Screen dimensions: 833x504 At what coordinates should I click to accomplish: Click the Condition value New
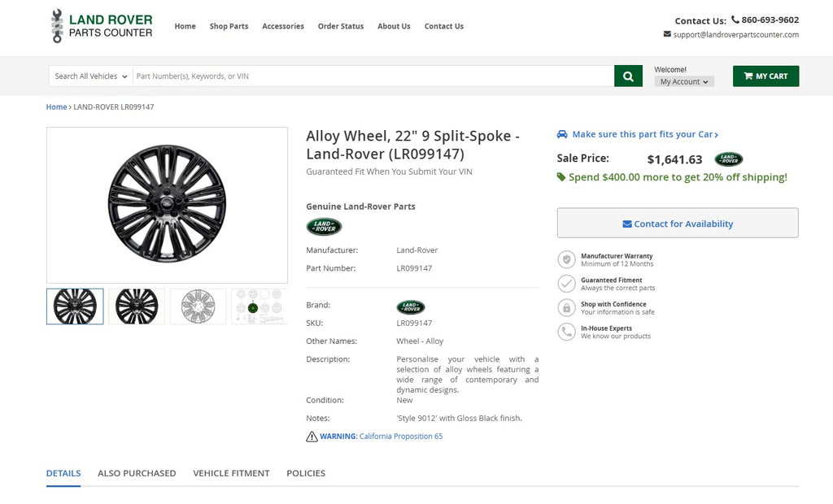tap(404, 400)
